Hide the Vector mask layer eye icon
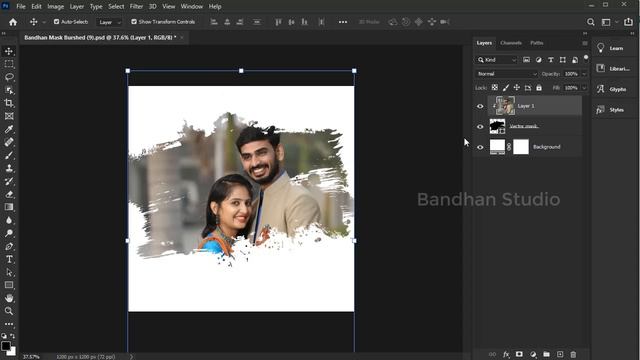The width and height of the screenshot is (640, 360). click(x=480, y=127)
